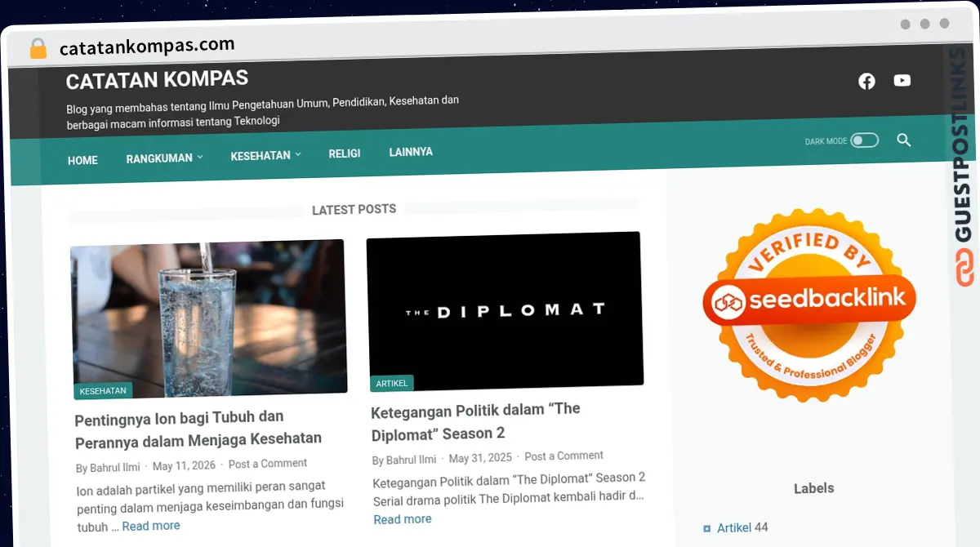Image resolution: width=980 pixels, height=547 pixels.
Task: Open the Religi menu item
Action: pos(345,153)
